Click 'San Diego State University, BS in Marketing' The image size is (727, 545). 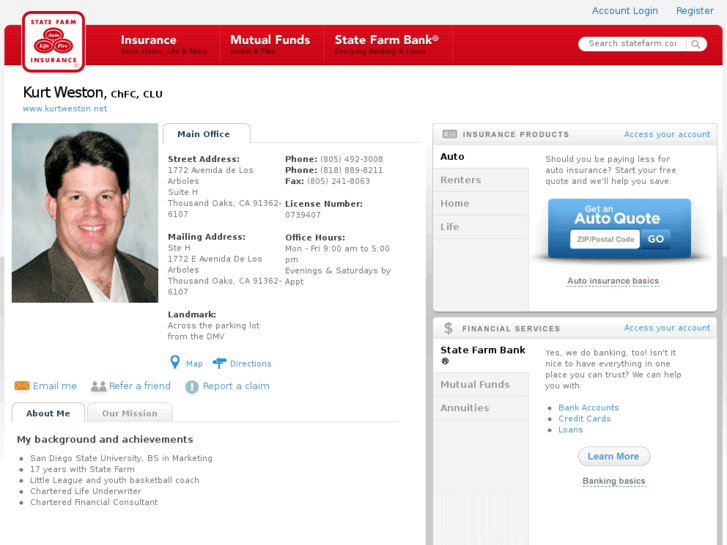coord(121,458)
